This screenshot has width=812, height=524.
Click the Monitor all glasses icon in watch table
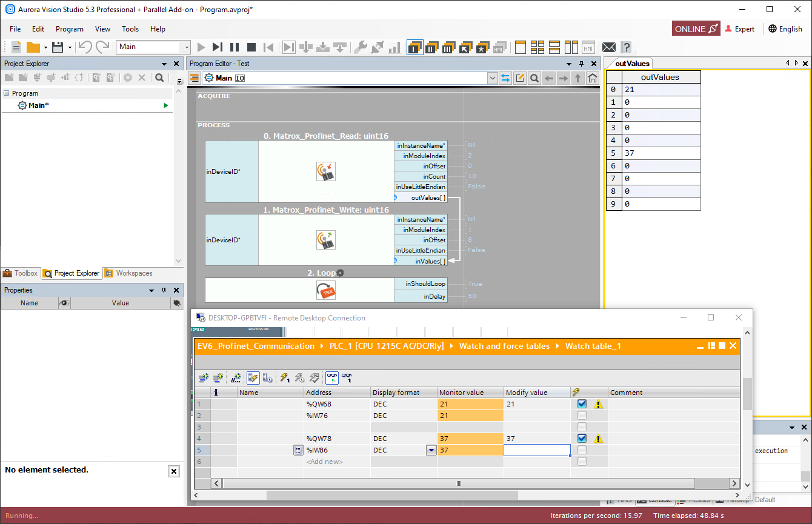pyautogui.click(x=332, y=378)
